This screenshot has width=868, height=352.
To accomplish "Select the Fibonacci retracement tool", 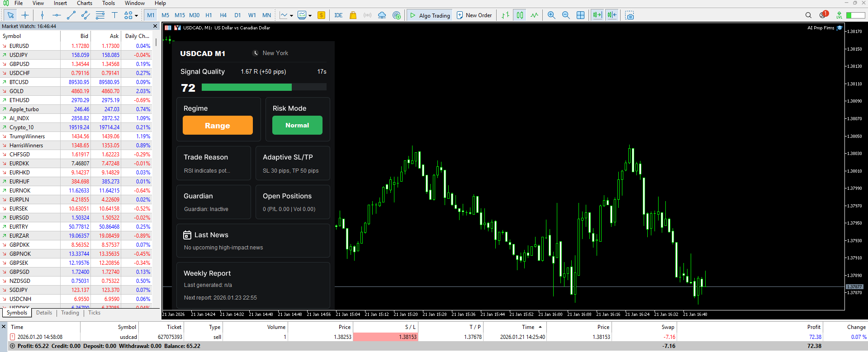I will (100, 15).
